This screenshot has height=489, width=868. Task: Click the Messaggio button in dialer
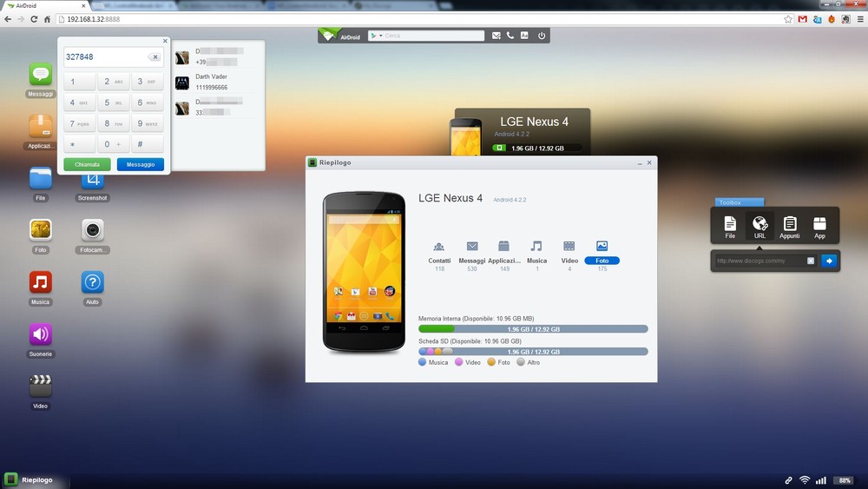(140, 164)
